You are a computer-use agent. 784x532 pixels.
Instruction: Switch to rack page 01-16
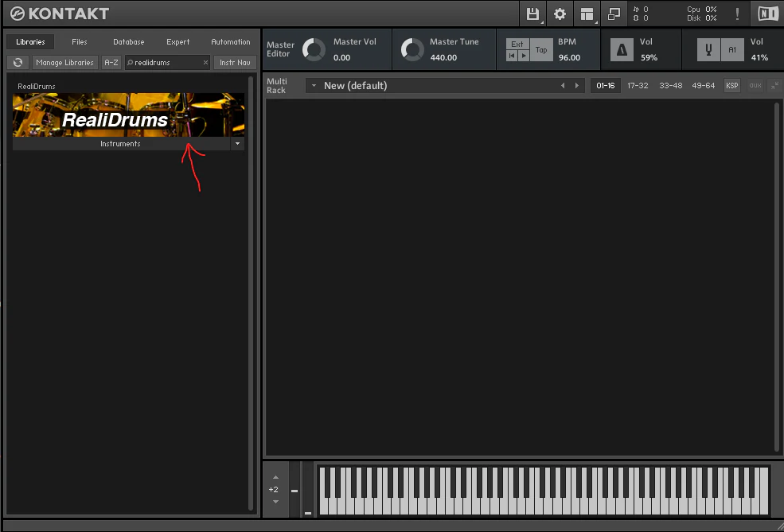coord(606,85)
